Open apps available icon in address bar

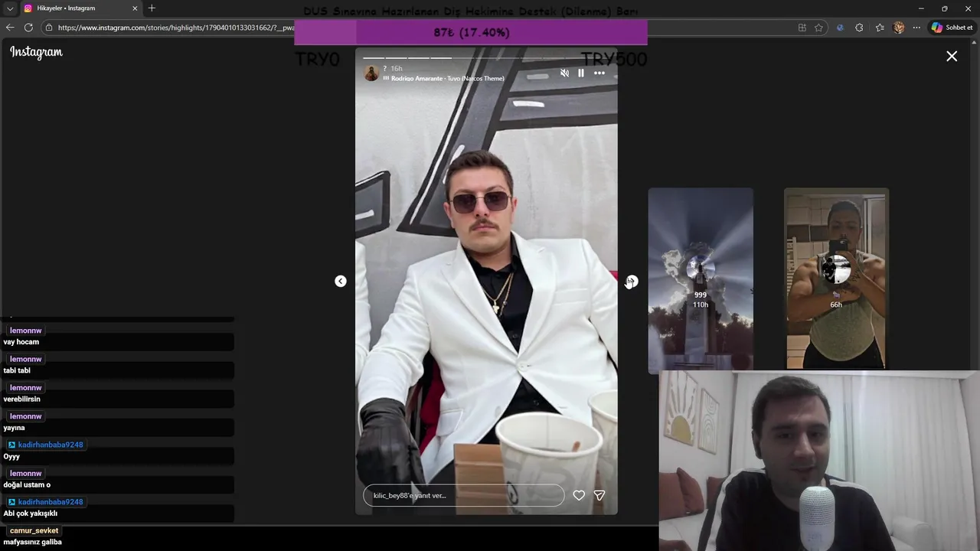click(x=802, y=28)
